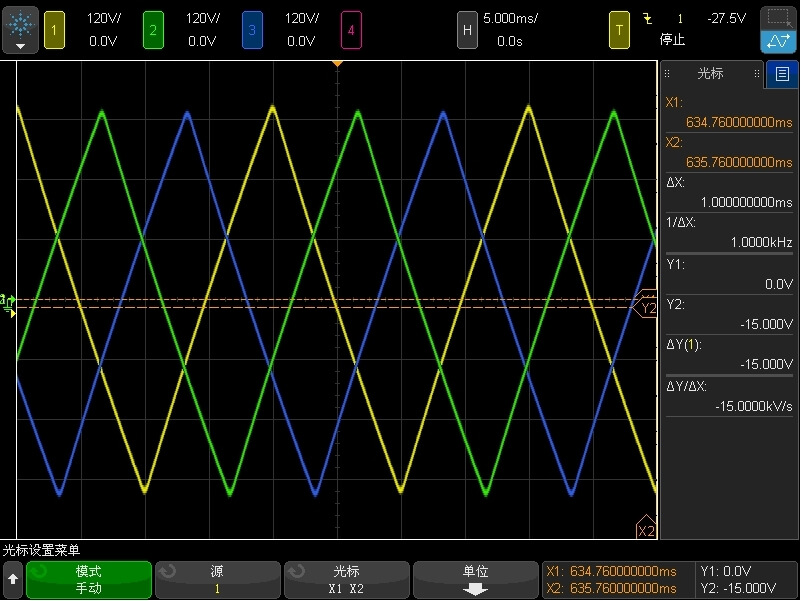Open trigger T settings button
Viewport: 801px width, 601px height.
click(619, 30)
